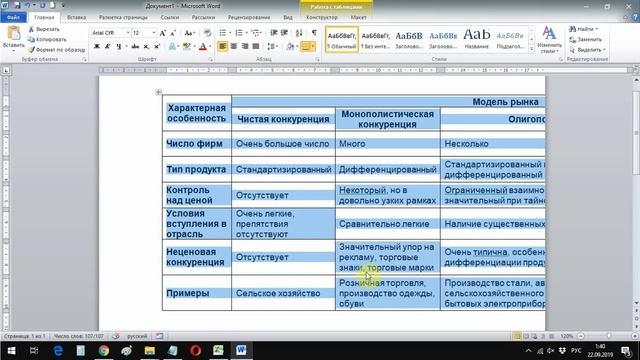Click the Shrink Font icon
Screen dimensions: 640x360
pyautogui.click(x=173, y=33)
